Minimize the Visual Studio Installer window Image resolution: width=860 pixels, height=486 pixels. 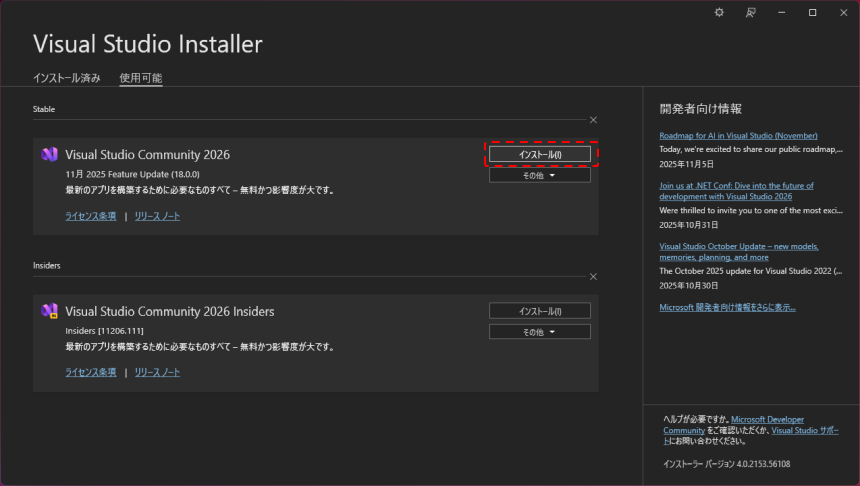point(781,12)
